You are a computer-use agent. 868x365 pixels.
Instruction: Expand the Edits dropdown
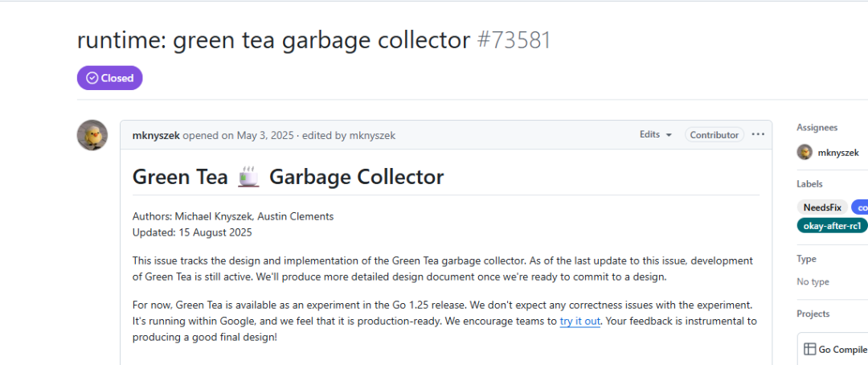click(656, 135)
